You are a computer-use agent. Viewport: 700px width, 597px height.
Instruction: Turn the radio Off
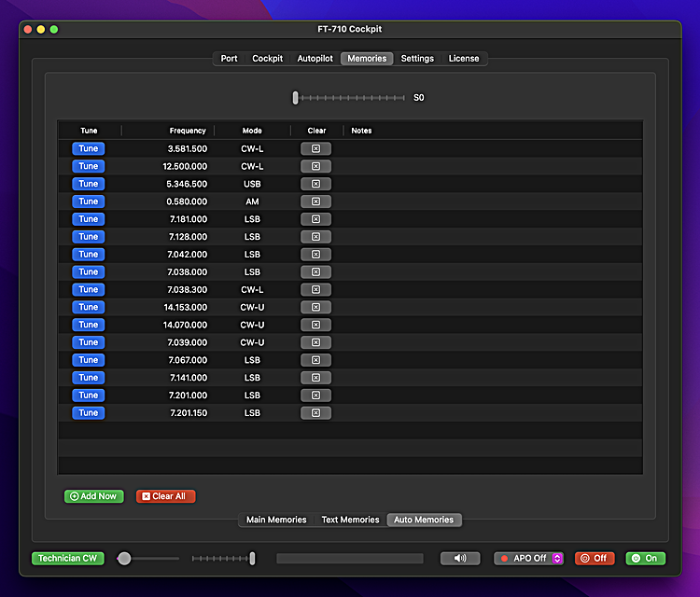(595, 558)
